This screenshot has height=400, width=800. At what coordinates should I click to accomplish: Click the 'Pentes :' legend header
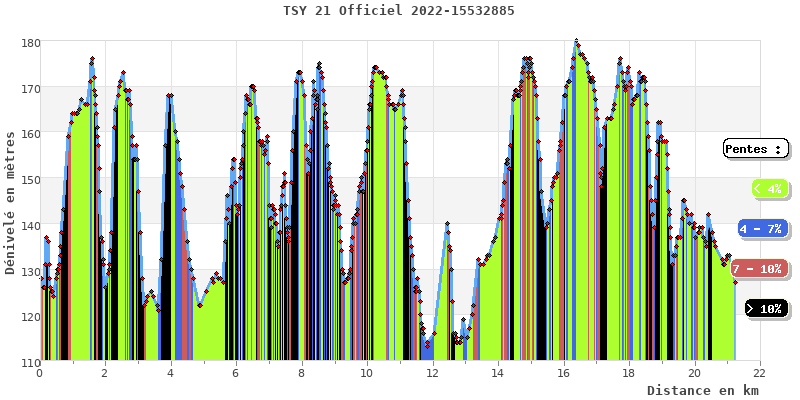pos(753,149)
